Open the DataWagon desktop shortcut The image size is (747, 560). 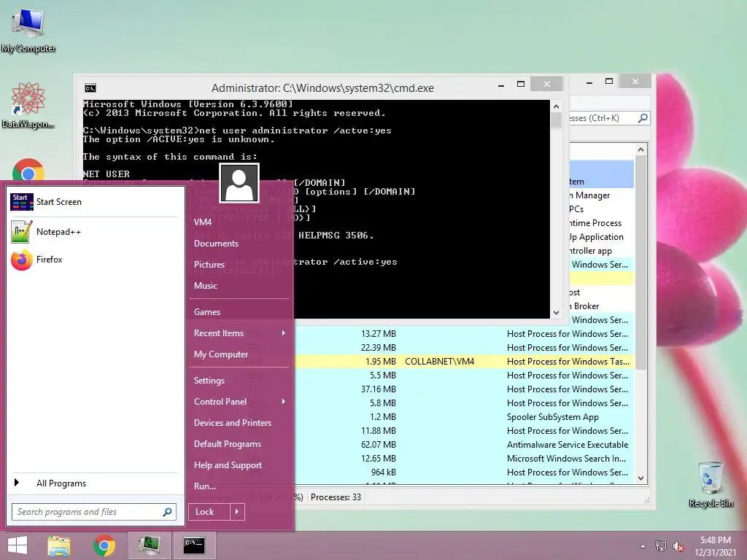tap(28, 106)
